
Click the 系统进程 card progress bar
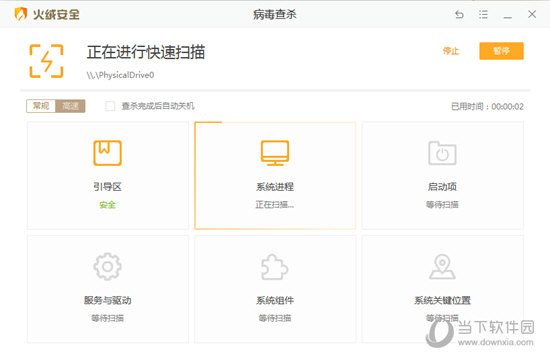tap(208, 122)
